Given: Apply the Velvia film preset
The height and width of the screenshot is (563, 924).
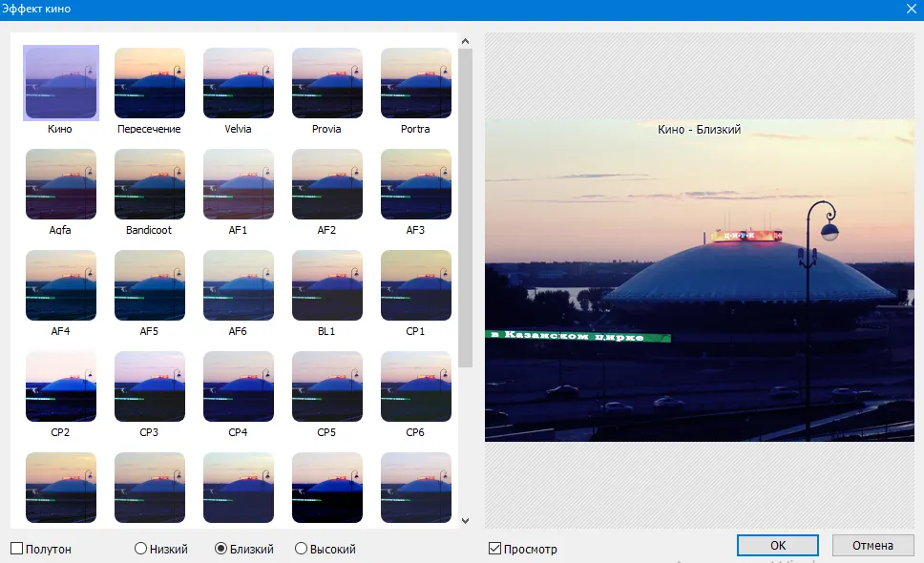Looking at the screenshot, I should (x=239, y=83).
